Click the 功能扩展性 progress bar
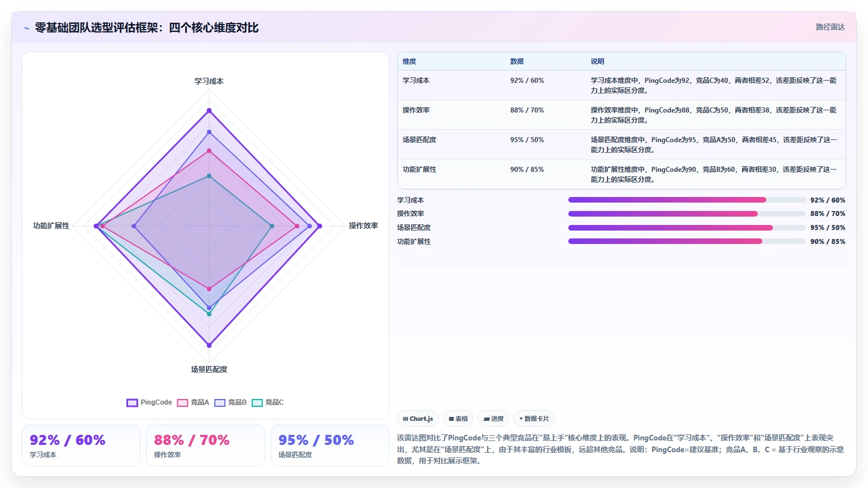 (687, 241)
